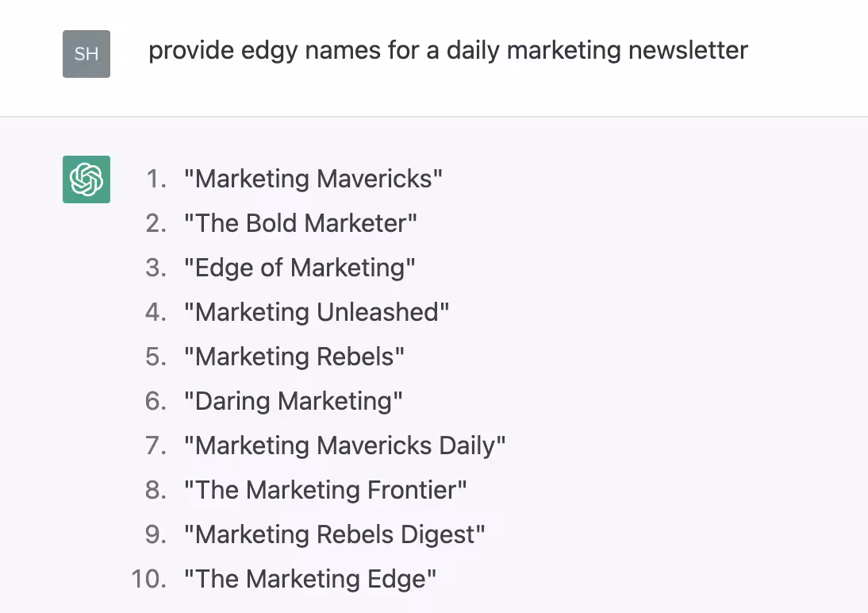Click "Marketing Mavericks Daily" entry
This screenshot has width=868, height=613.
344,445
